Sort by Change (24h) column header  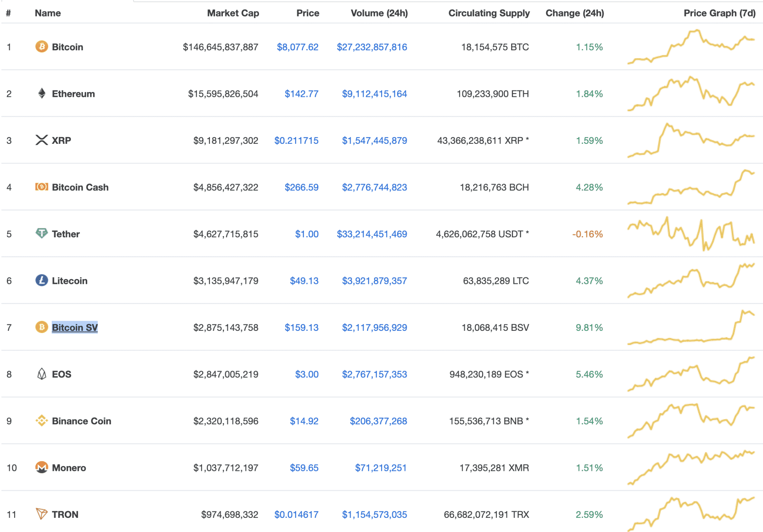click(575, 13)
